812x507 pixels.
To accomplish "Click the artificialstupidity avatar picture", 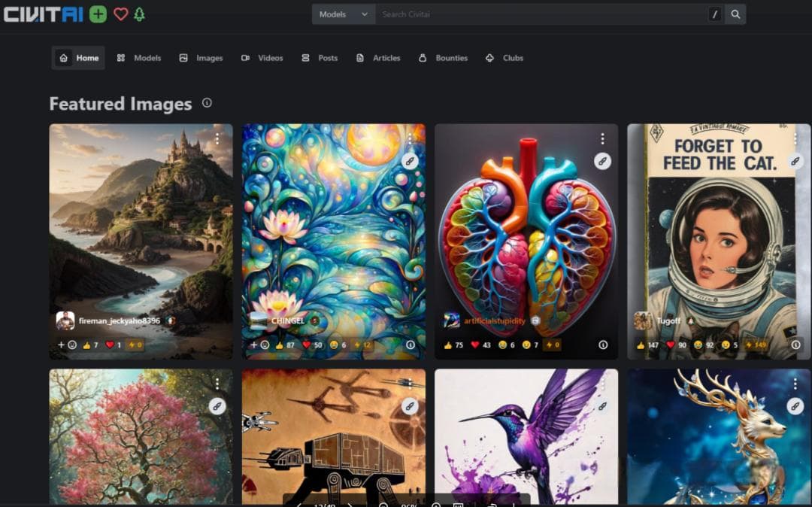I will [452, 321].
